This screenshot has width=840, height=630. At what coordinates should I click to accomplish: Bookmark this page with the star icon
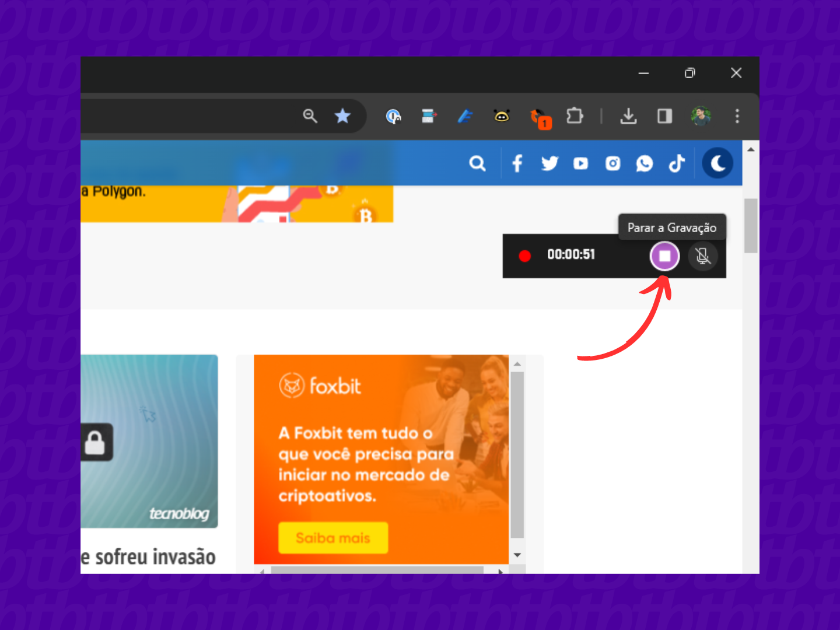click(343, 116)
